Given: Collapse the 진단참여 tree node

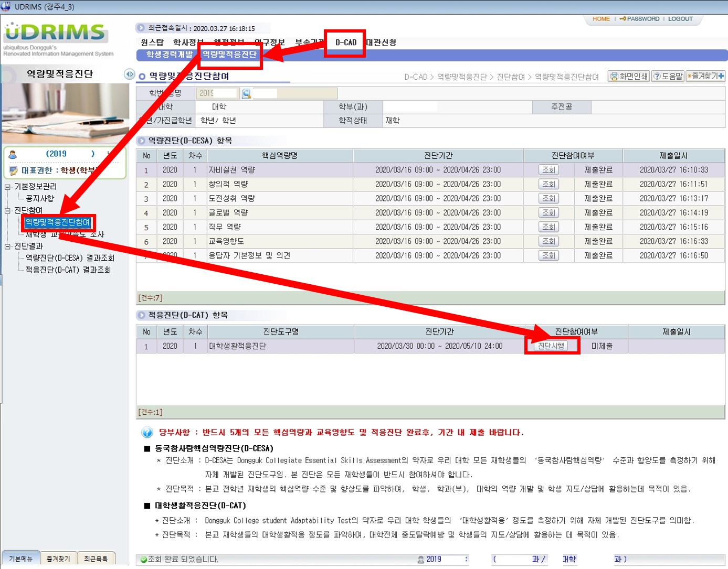Looking at the screenshot, I should click(8, 211).
